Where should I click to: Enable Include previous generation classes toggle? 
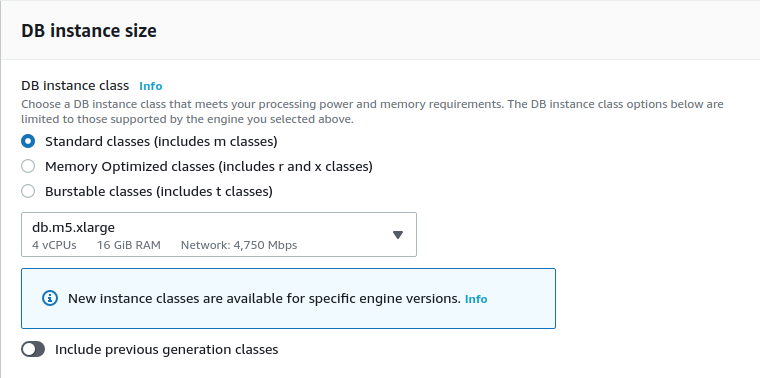coord(33,349)
